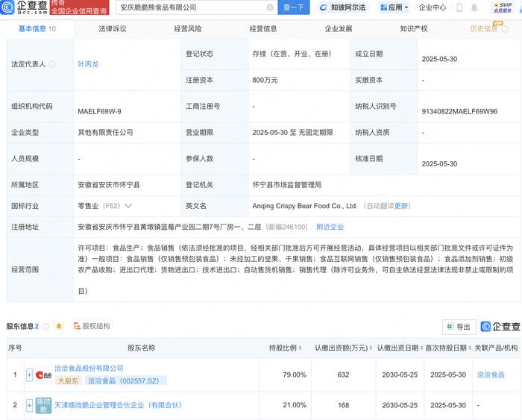
Task: Click registration authority 怀宁县市场监督管理局
Action: (286, 185)
